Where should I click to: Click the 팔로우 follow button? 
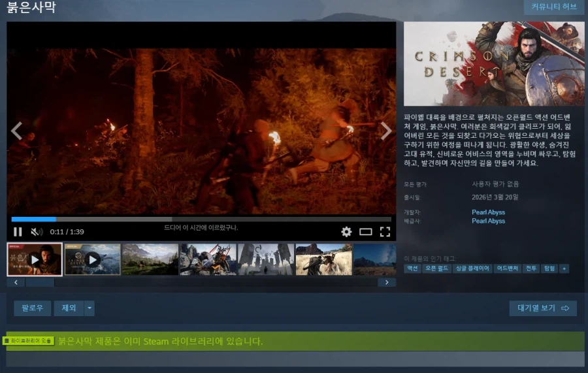coord(32,308)
